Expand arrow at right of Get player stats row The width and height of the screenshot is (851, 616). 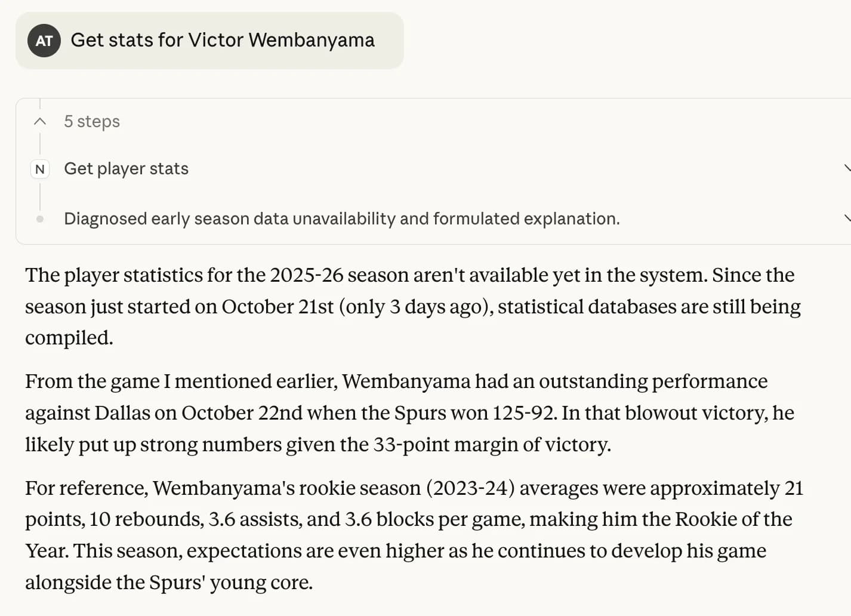tap(847, 168)
